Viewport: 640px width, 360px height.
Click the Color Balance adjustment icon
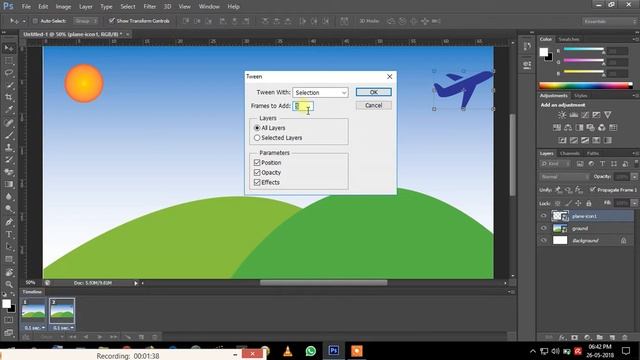click(568, 128)
